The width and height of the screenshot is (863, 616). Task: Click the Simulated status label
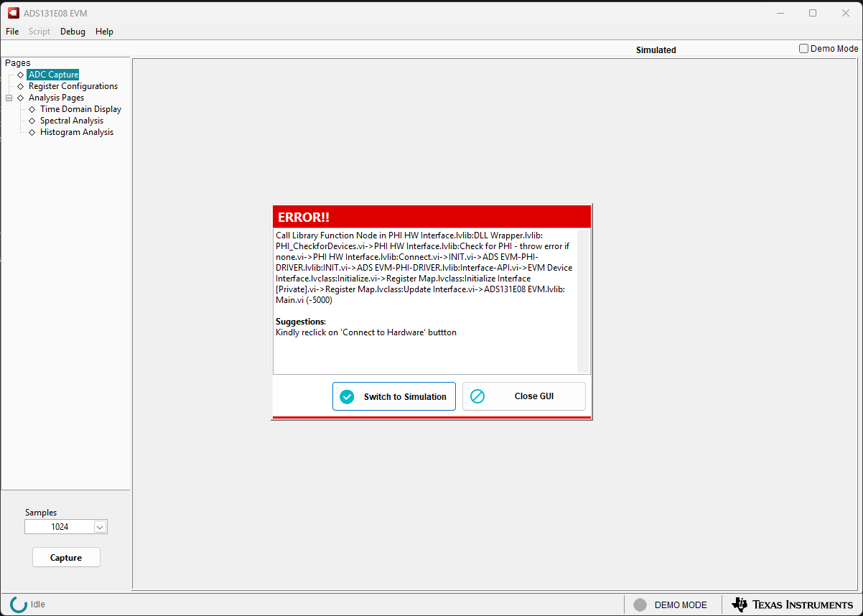656,50
